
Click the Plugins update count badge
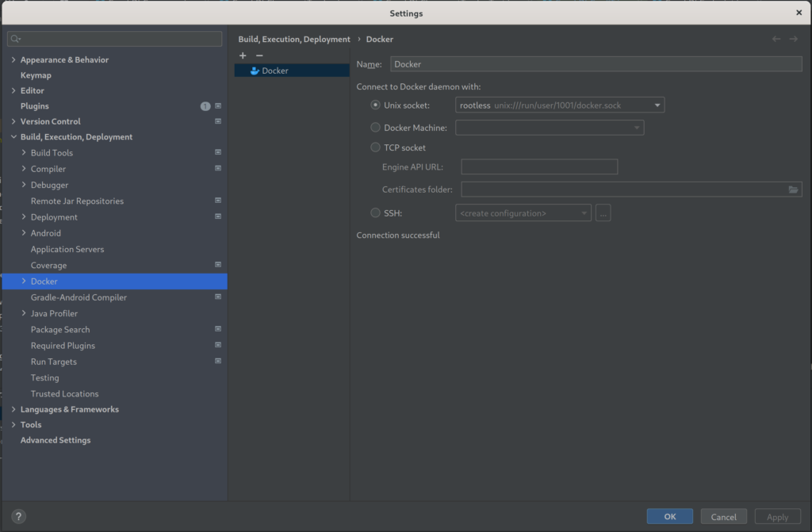205,106
